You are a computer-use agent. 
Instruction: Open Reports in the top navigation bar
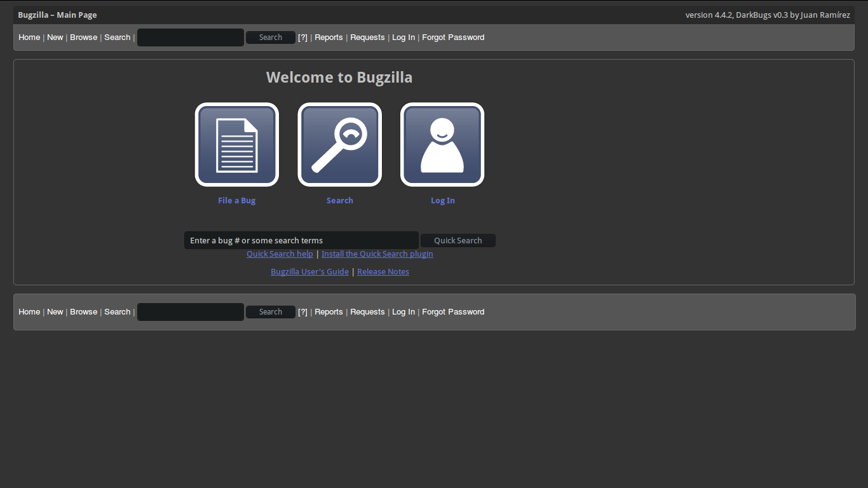tap(329, 37)
